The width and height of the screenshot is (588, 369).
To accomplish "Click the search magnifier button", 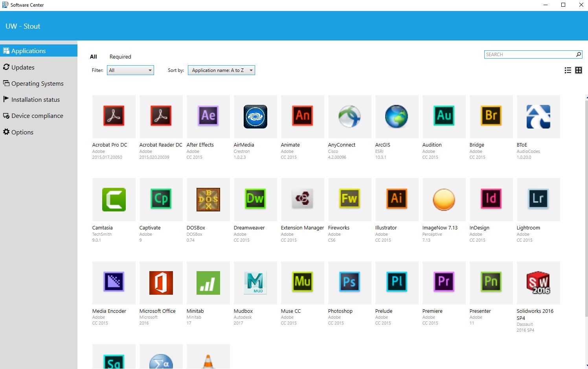I will click(579, 55).
